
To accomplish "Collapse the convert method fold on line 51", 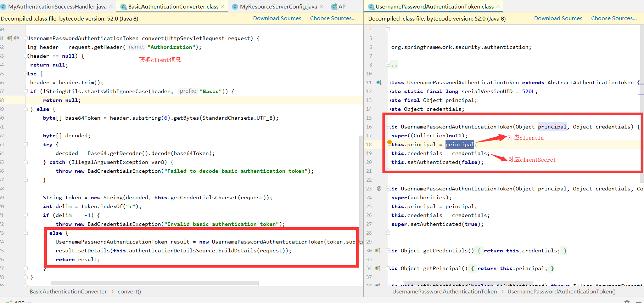I will [26, 38].
